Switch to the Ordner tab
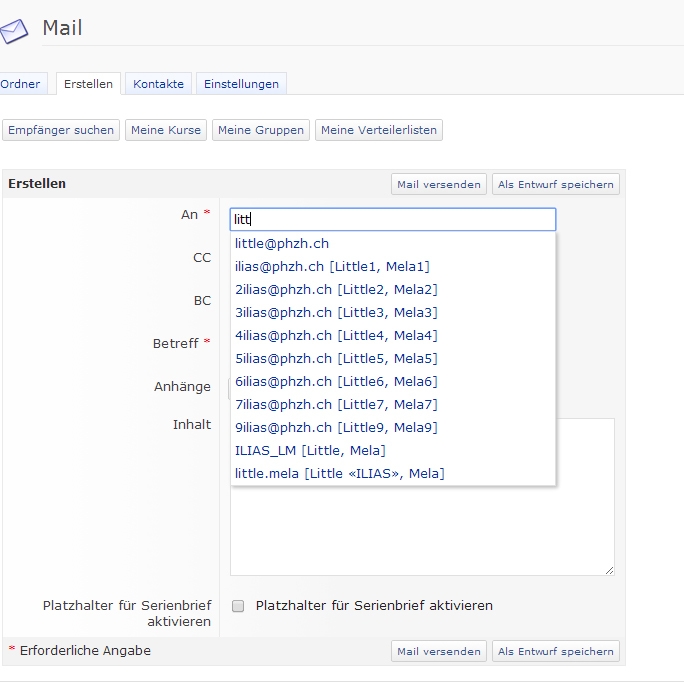Viewport: 684px width, 682px height. tap(21, 84)
